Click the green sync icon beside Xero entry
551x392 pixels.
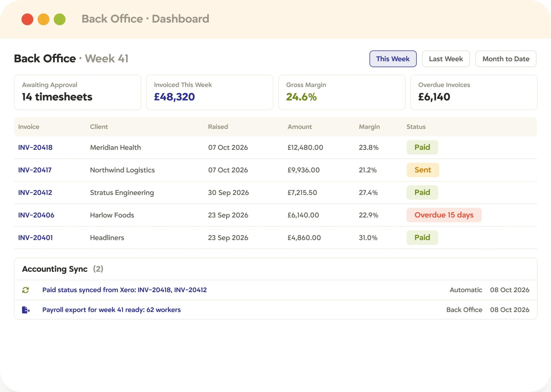pyautogui.click(x=26, y=290)
